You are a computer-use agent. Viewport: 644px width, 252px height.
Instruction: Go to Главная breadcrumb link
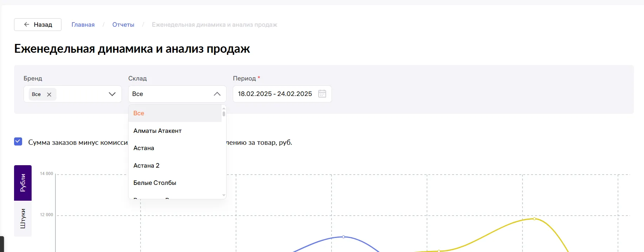click(x=83, y=25)
